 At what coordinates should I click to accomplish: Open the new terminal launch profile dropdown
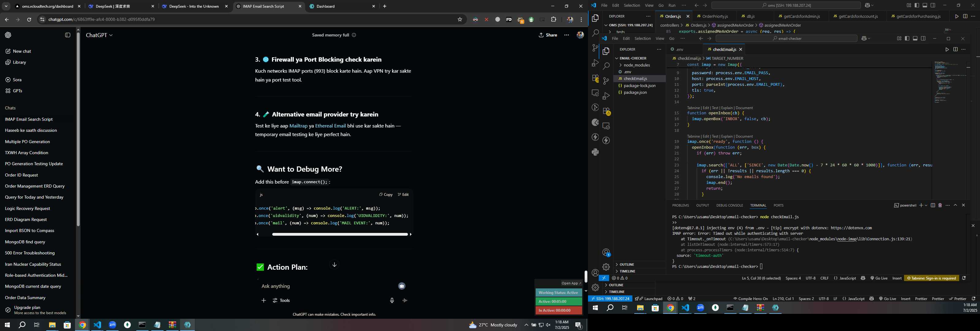[926, 205]
